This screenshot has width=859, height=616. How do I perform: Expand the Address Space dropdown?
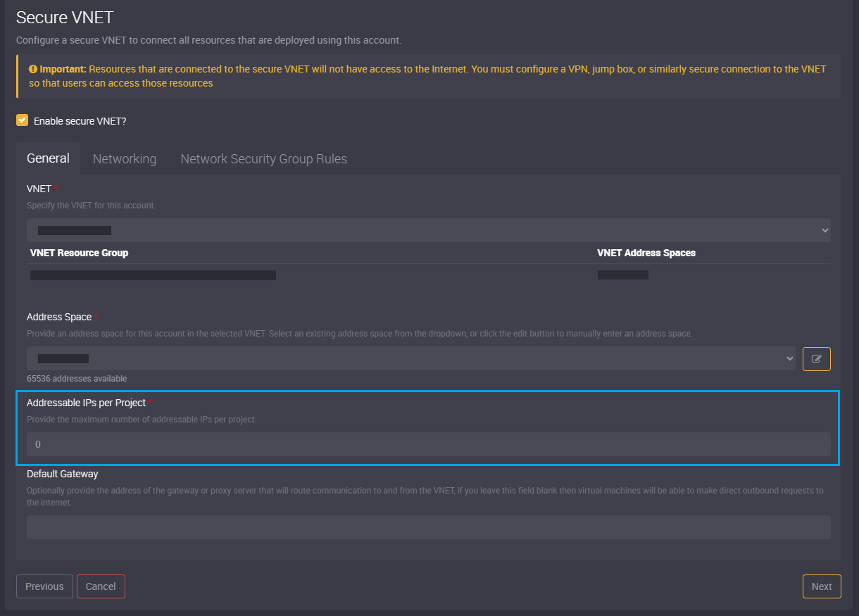411,358
